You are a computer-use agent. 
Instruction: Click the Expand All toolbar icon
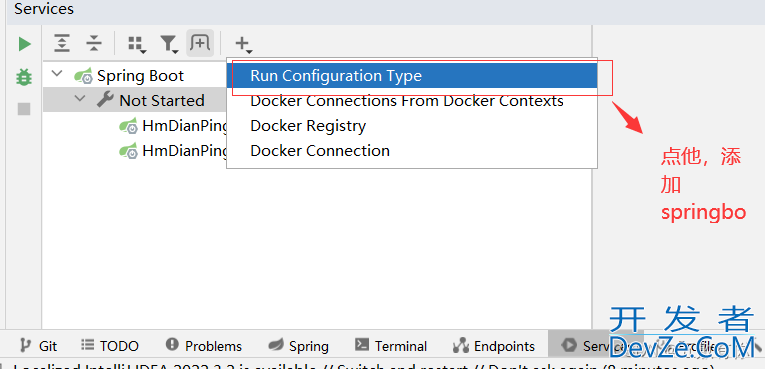62,43
